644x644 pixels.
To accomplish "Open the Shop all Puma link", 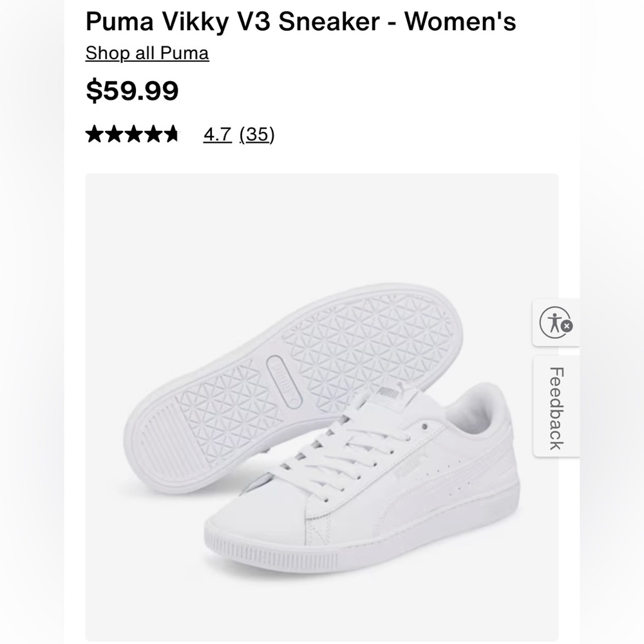I will coord(146,53).
